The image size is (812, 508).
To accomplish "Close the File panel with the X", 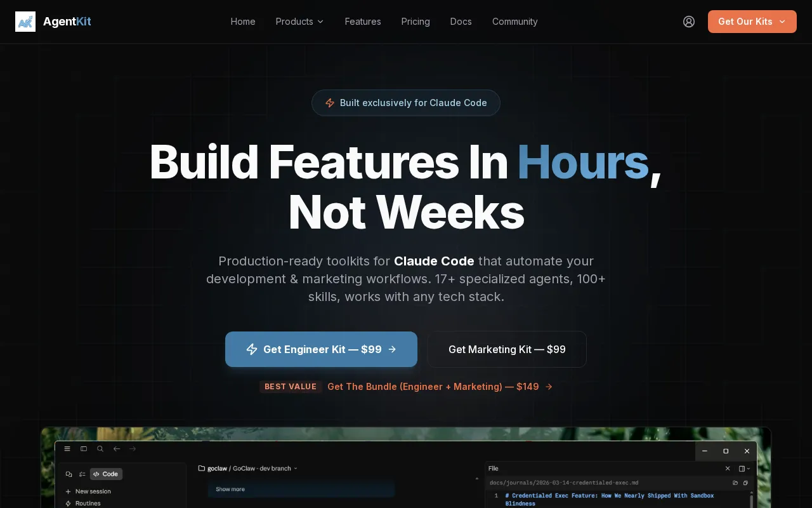I will [728, 468].
